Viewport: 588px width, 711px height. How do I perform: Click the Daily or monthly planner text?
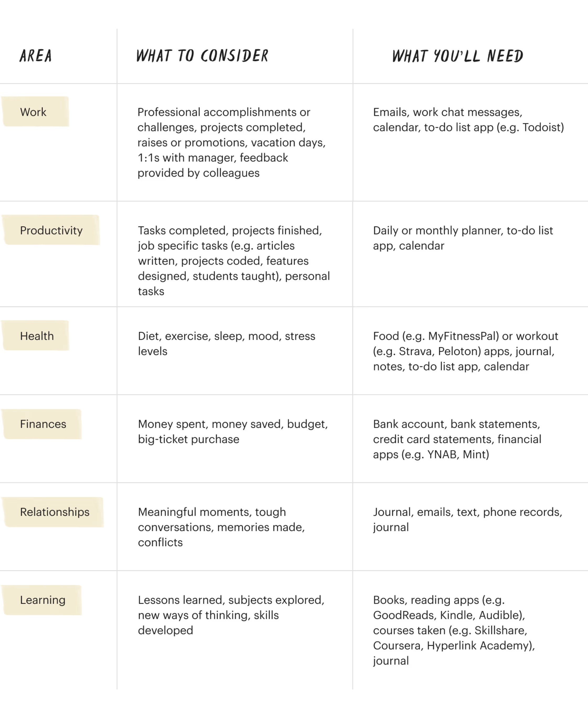pos(463,238)
